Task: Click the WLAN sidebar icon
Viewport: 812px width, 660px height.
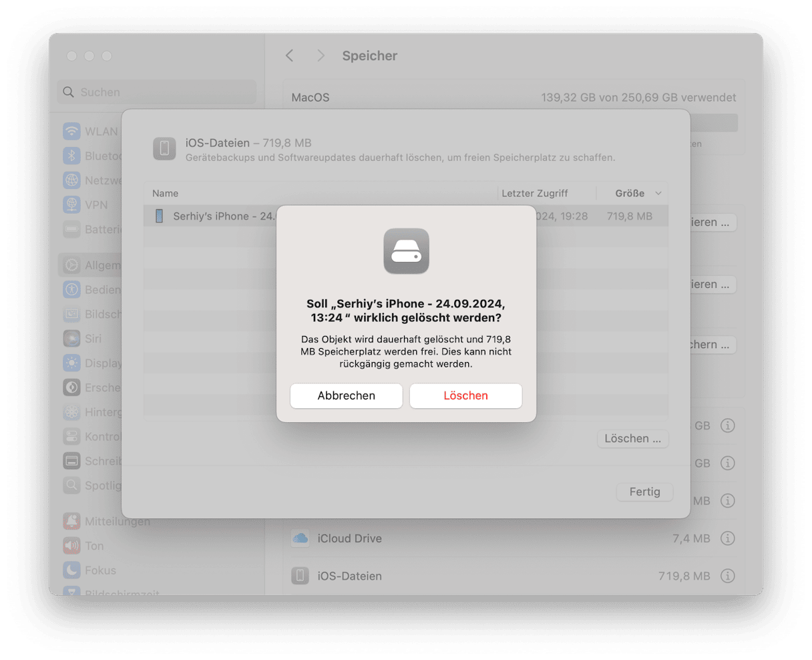Action: pos(71,132)
